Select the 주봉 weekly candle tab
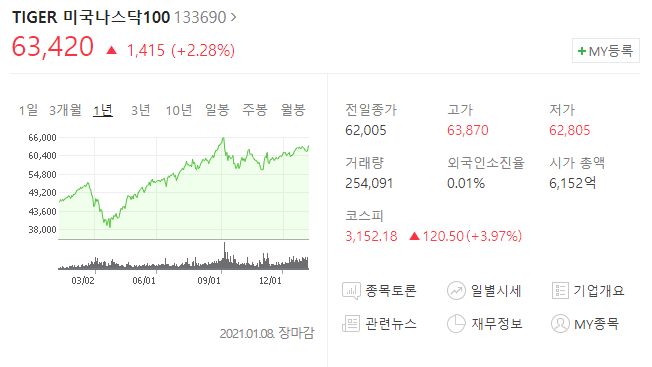 (255, 110)
